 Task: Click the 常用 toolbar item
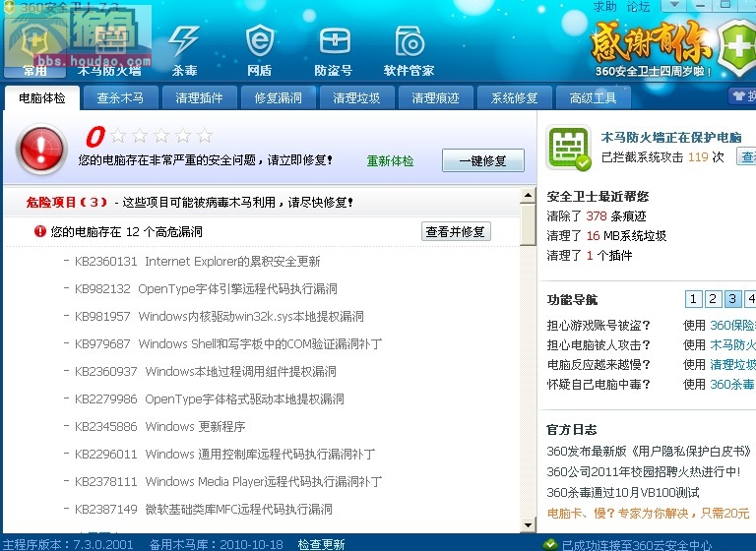pos(34,49)
